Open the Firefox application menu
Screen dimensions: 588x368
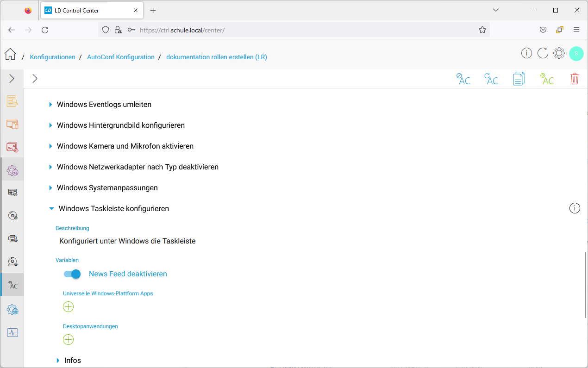[x=576, y=30]
